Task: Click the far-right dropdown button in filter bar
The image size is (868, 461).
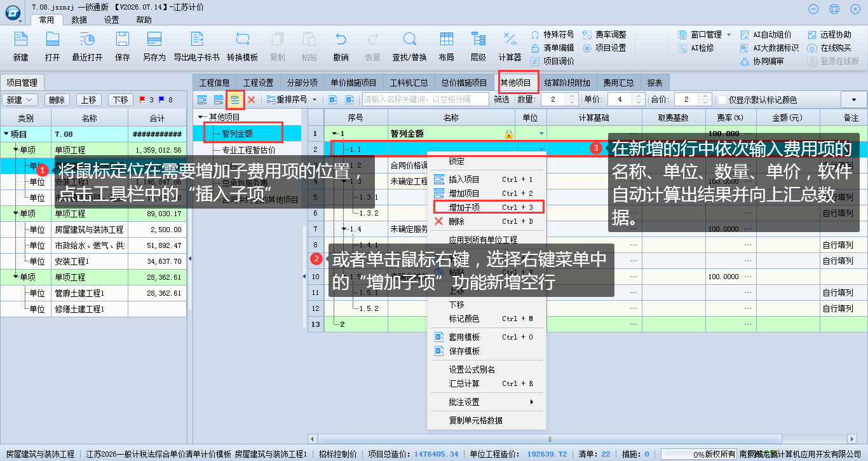Action: [853, 100]
